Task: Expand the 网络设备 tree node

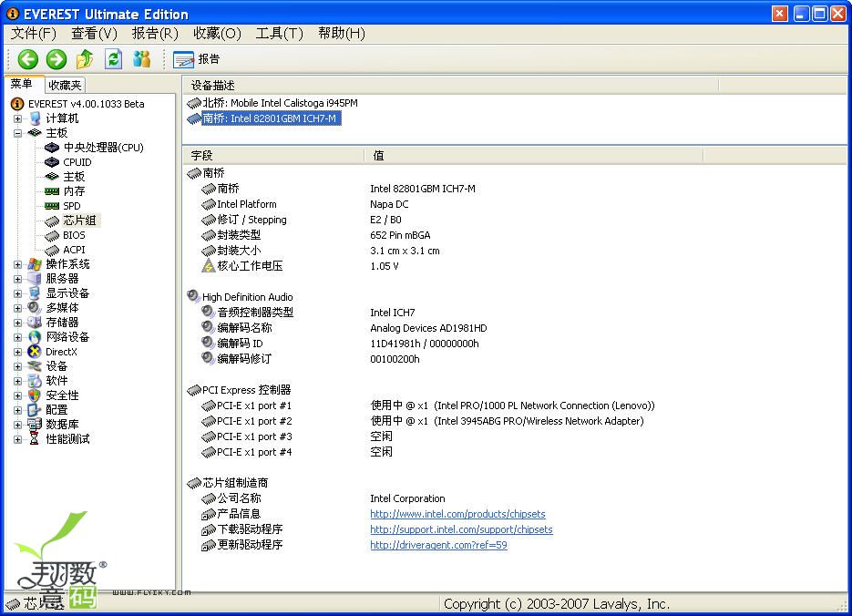Action: [x=18, y=337]
